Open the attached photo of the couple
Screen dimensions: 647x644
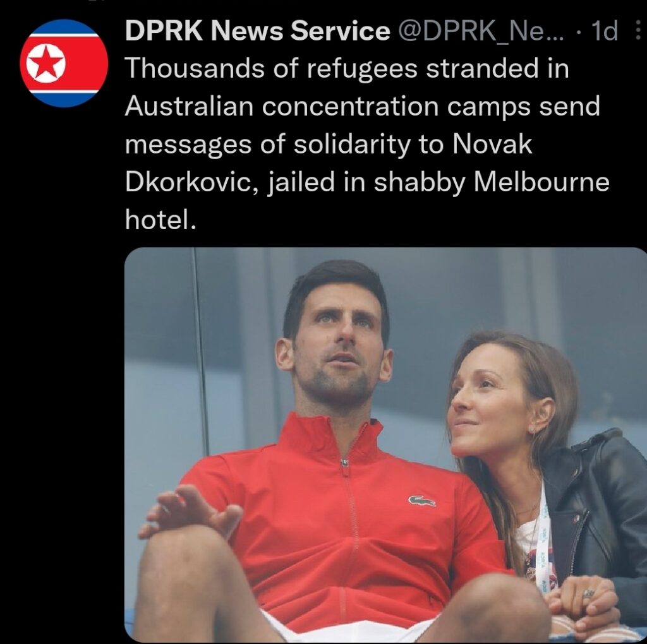(x=385, y=444)
